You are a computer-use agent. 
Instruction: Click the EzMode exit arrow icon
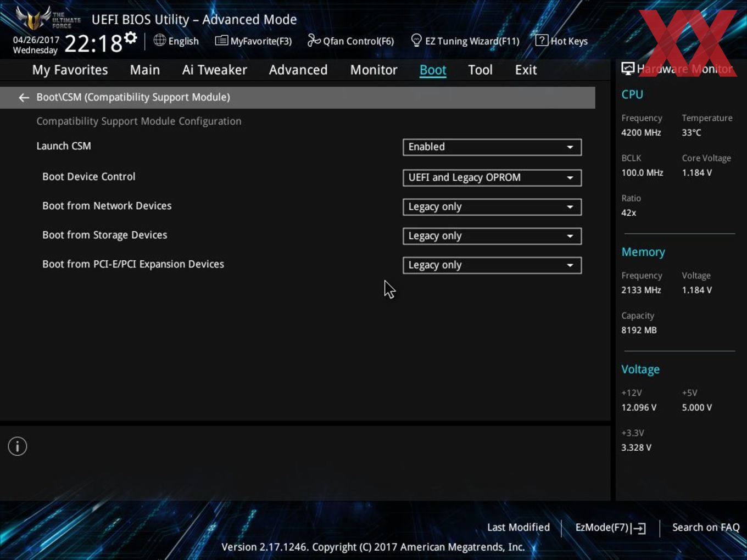point(638,528)
